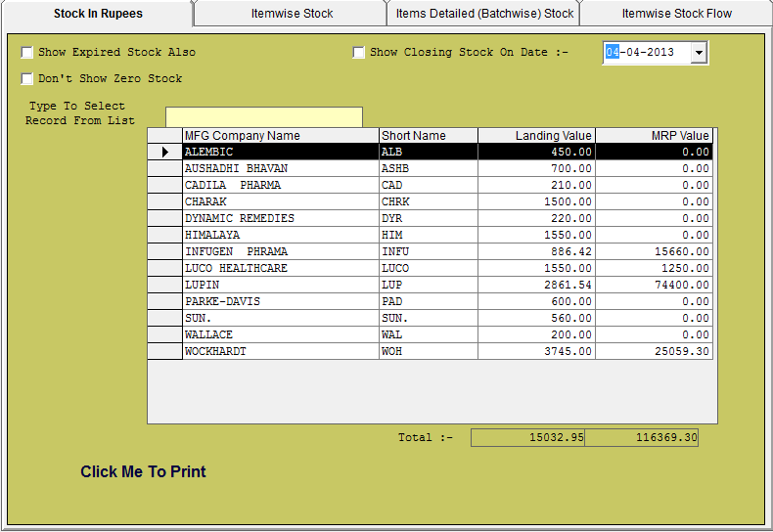773x532 pixels.
Task: Click Click Me To Print
Action: coord(143,472)
